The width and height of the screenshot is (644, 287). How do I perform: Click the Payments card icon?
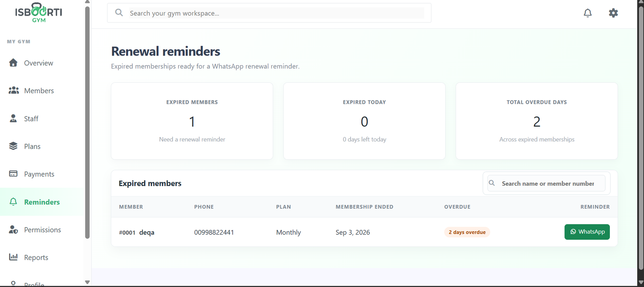pos(13,174)
